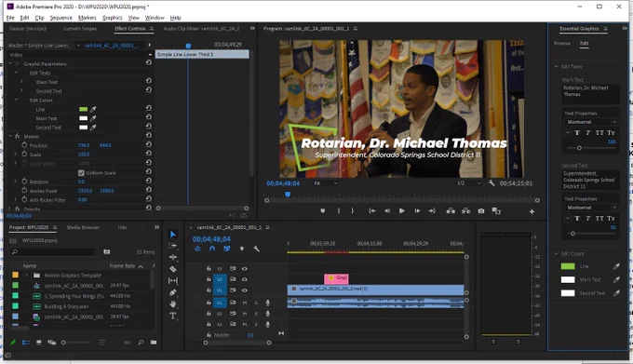Switch to the Lumetri Scopes tab

coord(80,29)
